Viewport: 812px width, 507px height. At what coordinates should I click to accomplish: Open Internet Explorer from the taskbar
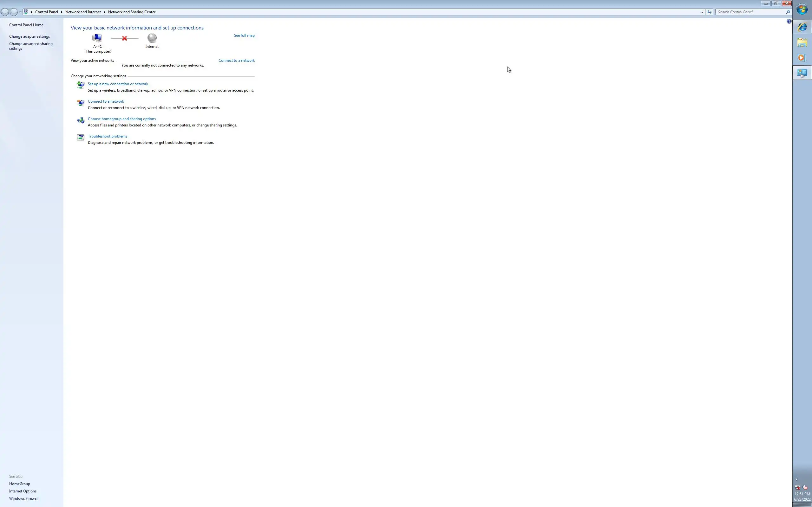802,27
